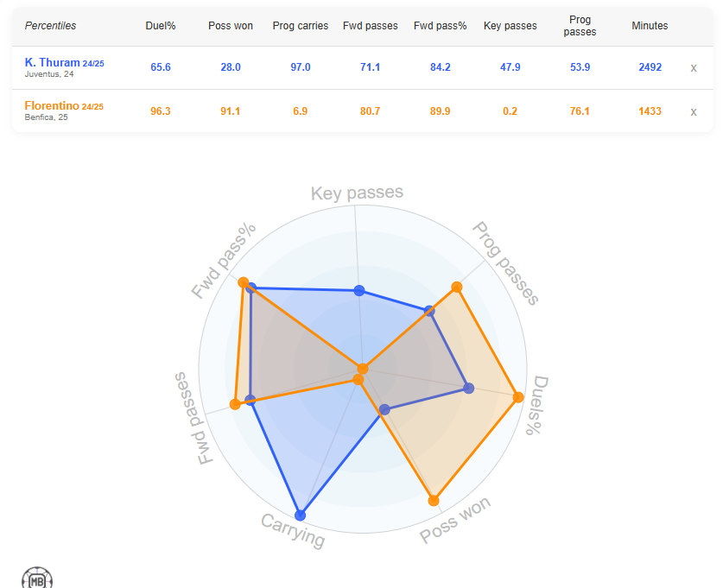Click Florentino's orange Prog passes point
The height and width of the screenshot is (588, 723).
[456, 288]
